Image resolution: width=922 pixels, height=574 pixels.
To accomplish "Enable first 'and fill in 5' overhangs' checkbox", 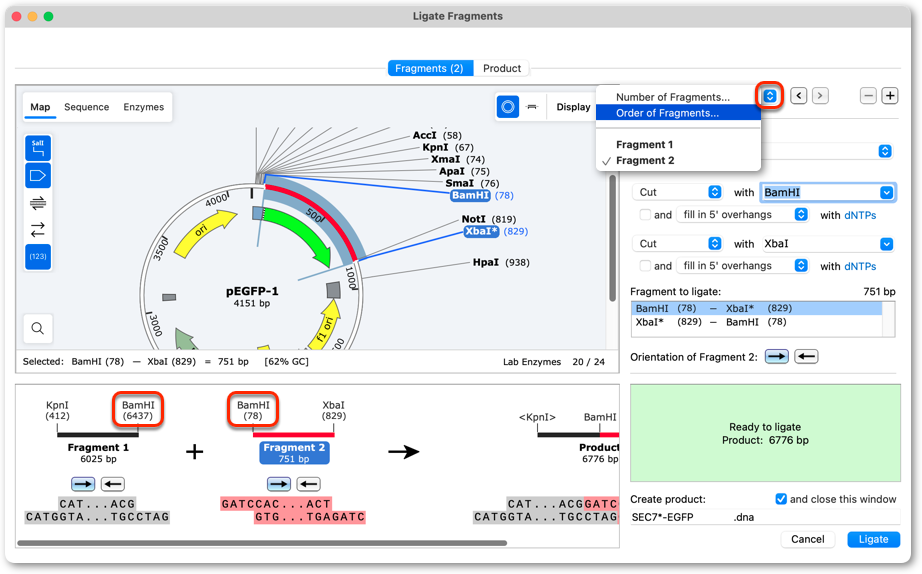I will pyautogui.click(x=645, y=215).
